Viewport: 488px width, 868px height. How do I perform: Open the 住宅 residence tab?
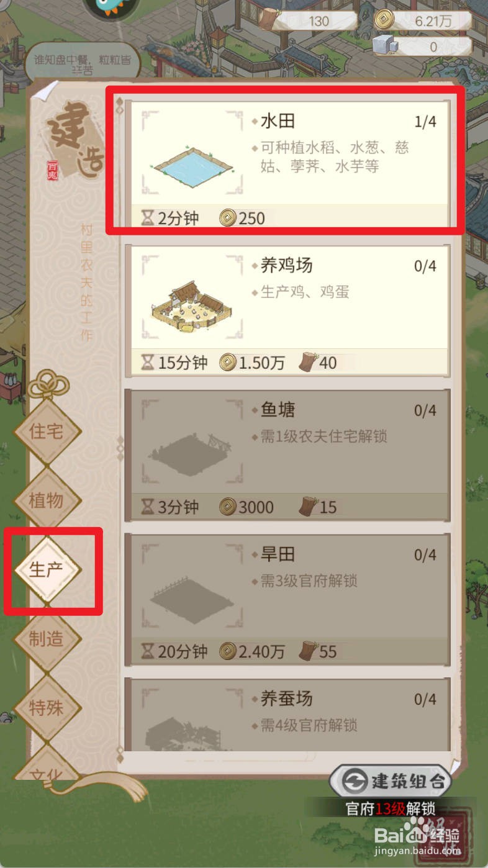click(x=47, y=431)
